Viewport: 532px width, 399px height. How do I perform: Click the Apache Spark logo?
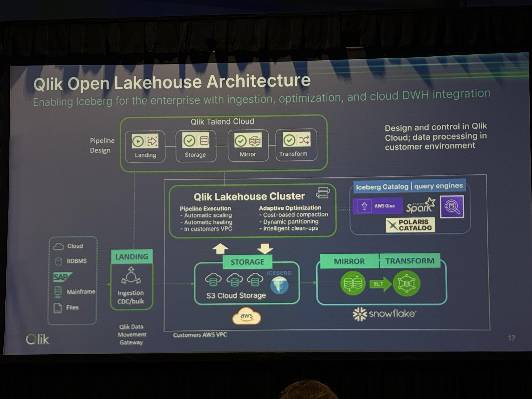(421, 206)
